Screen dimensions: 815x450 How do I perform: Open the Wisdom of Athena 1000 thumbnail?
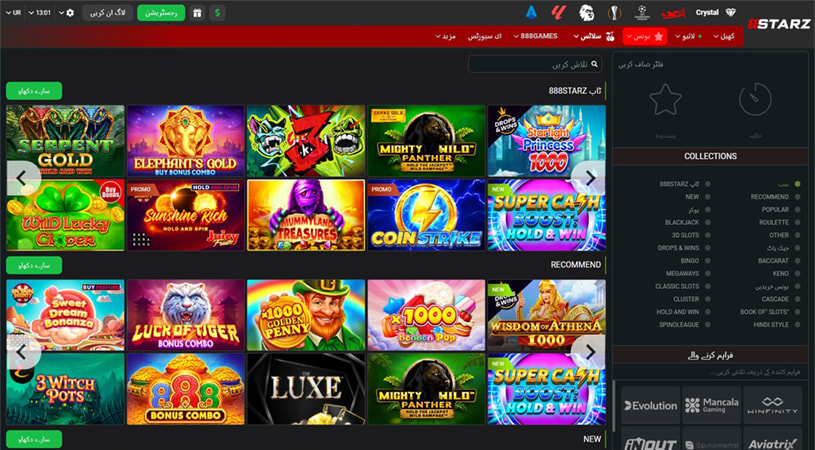547,315
